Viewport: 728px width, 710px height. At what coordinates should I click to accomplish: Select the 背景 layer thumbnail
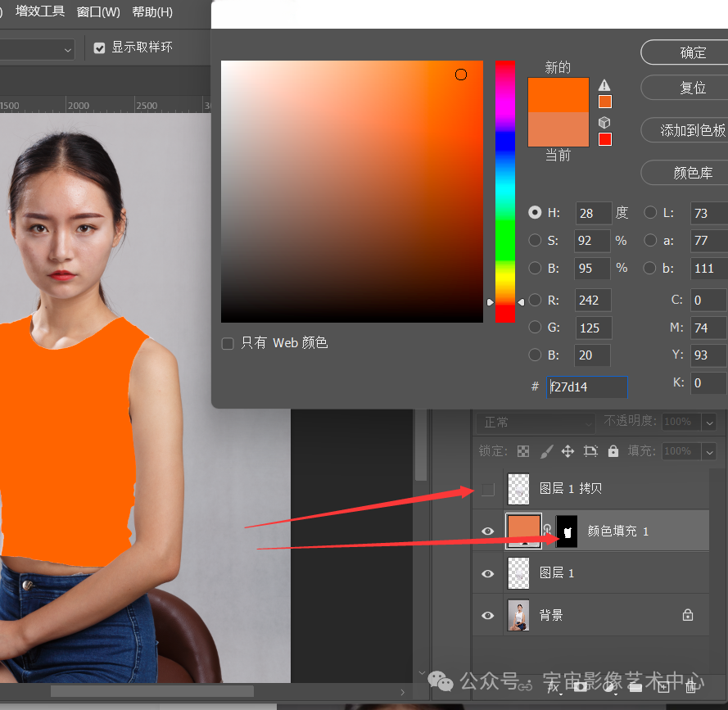point(518,615)
